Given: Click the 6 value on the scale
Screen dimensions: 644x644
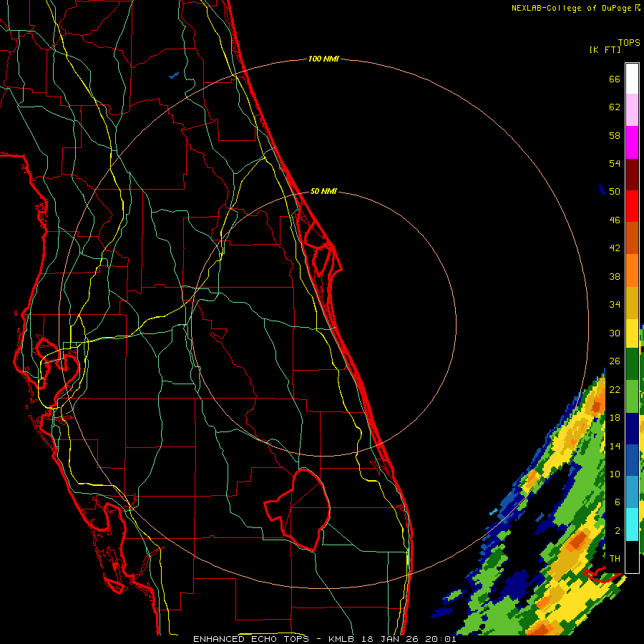Looking at the screenshot, I should (x=618, y=502).
